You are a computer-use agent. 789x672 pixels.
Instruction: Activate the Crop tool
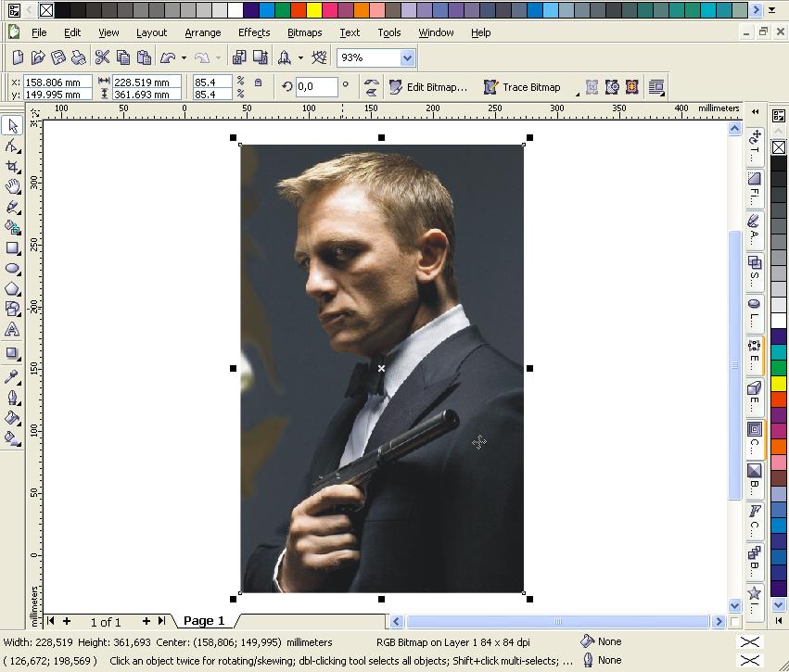pyautogui.click(x=12, y=167)
